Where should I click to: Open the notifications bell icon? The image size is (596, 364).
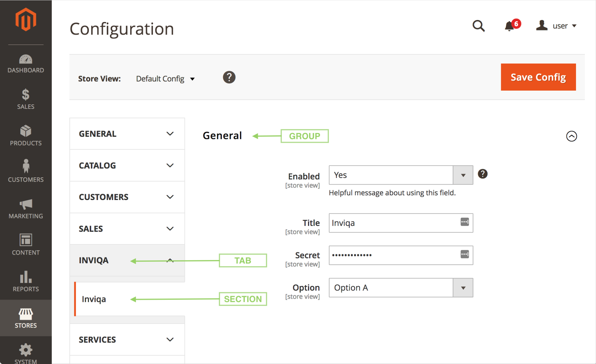pos(509,26)
